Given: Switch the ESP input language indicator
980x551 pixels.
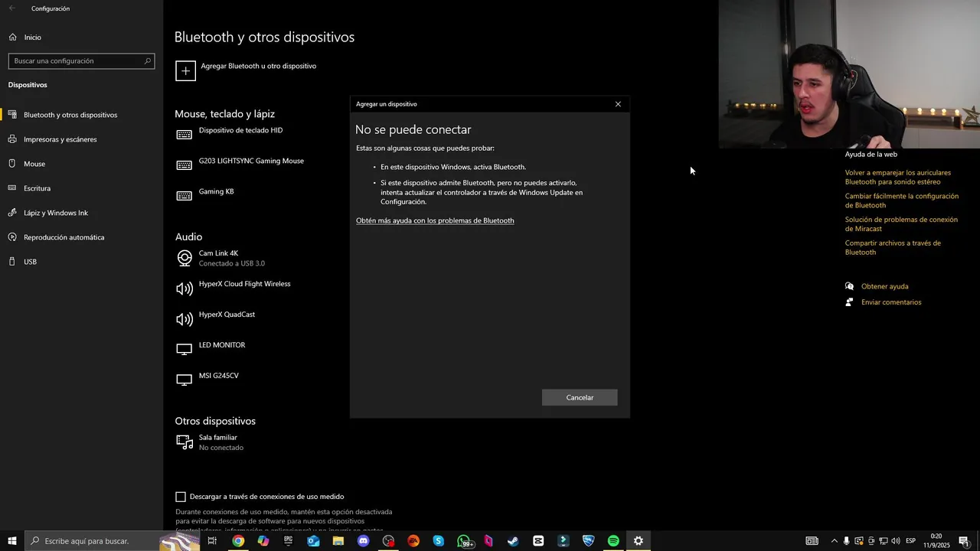Looking at the screenshot, I should click(x=910, y=541).
